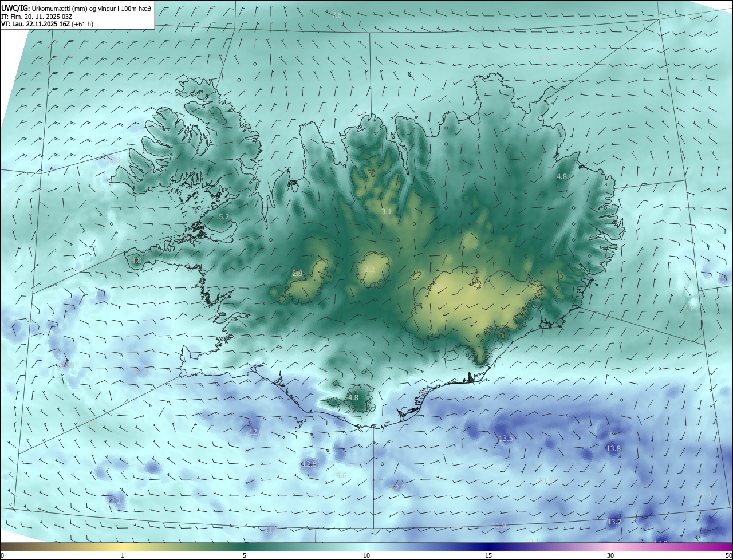Image resolution: width=733 pixels, height=560 pixels.
Task: Click the 15 tick on the color scale
Action: [488, 555]
